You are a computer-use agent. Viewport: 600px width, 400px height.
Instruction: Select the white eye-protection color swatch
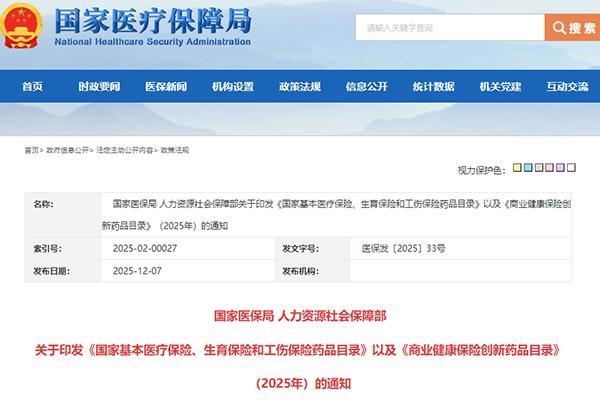571,167
